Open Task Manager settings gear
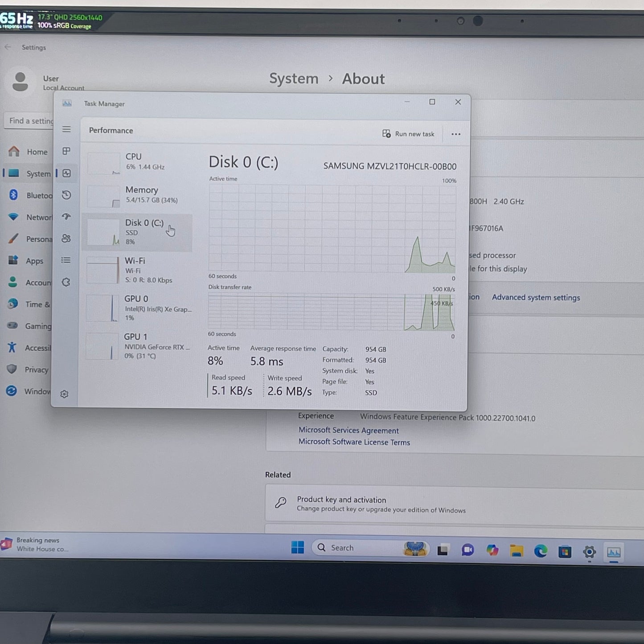The height and width of the screenshot is (644, 644). tap(64, 394)
